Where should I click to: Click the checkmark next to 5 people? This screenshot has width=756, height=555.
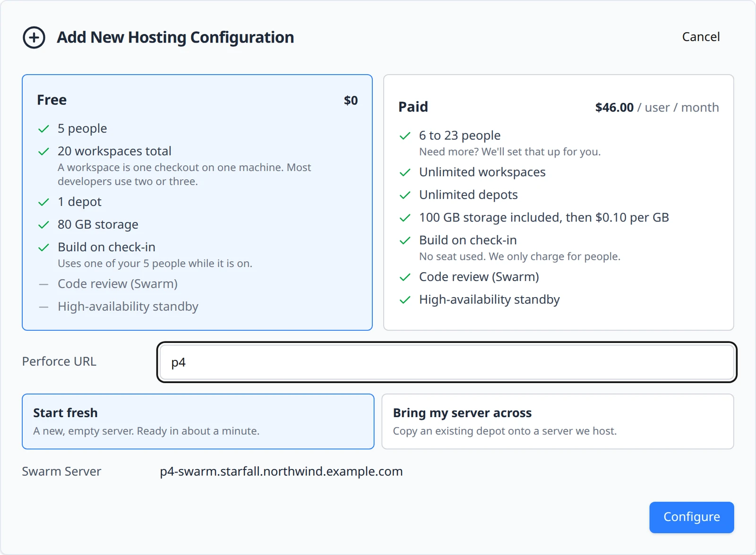pos(43,129)
